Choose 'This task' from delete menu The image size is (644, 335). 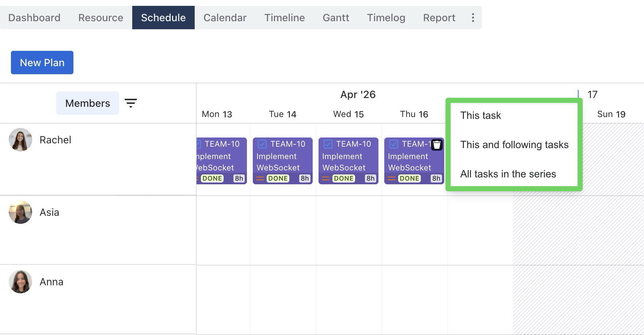coord(480,116)
